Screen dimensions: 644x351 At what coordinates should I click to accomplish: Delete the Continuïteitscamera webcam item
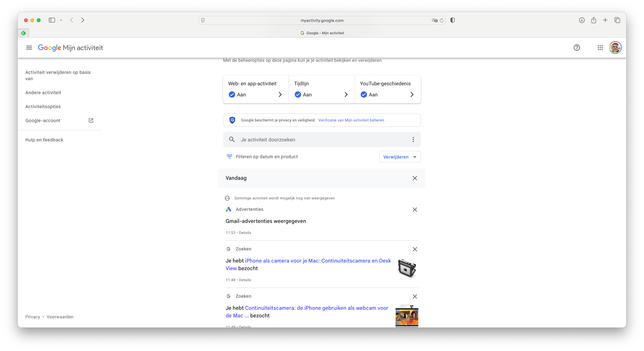[x=415, y=296]
